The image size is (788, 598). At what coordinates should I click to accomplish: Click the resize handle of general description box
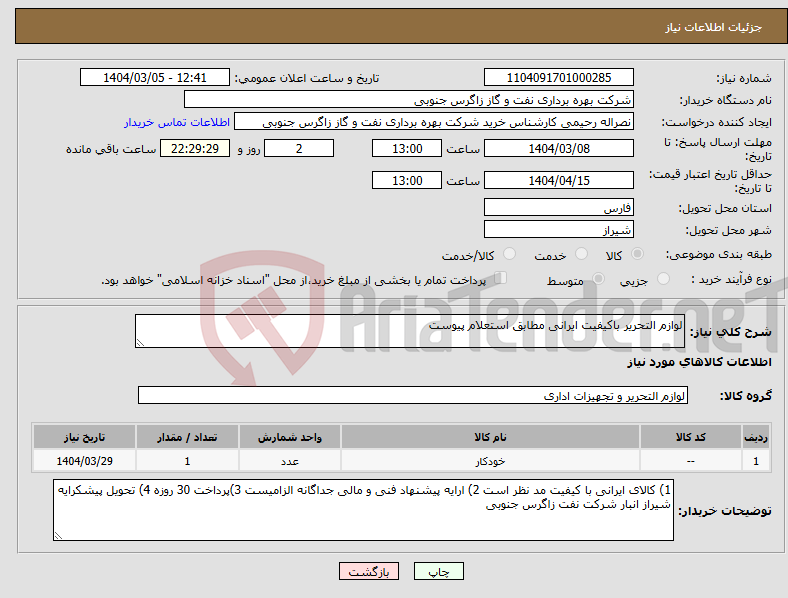click(x=140, y=343)
